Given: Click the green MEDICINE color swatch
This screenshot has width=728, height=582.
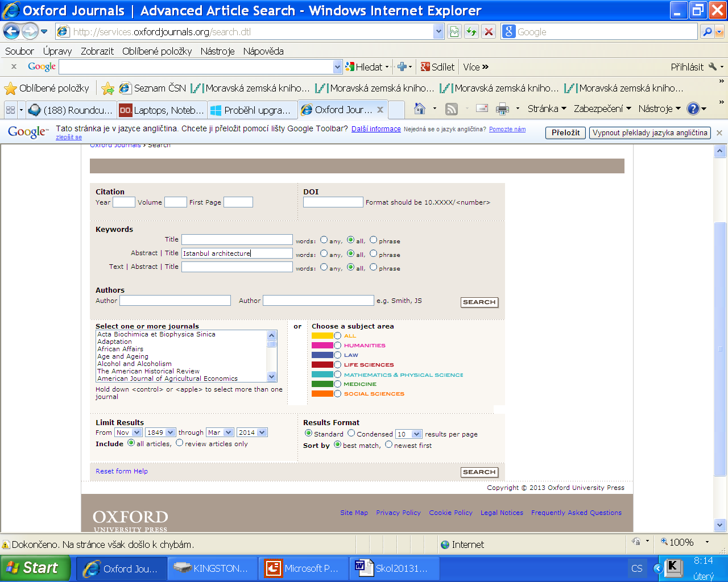Looking at the screenshot, I should click(x=322, y=384).
